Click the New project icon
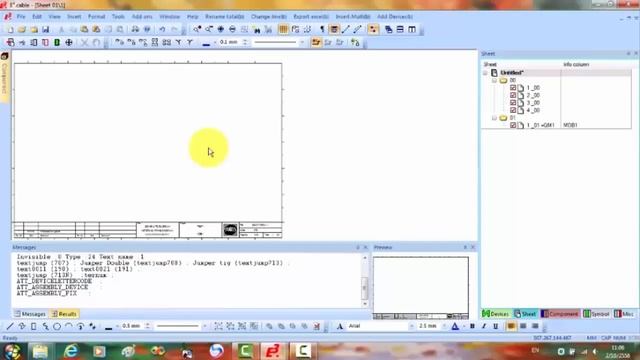This screenshot has width=640, height=360. tap(10, 29)
